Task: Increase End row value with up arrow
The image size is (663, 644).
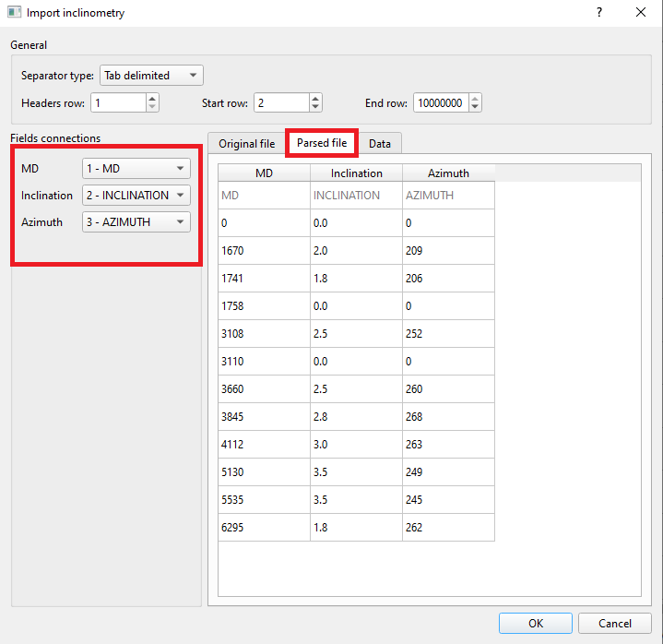Action: click(475, 99)
